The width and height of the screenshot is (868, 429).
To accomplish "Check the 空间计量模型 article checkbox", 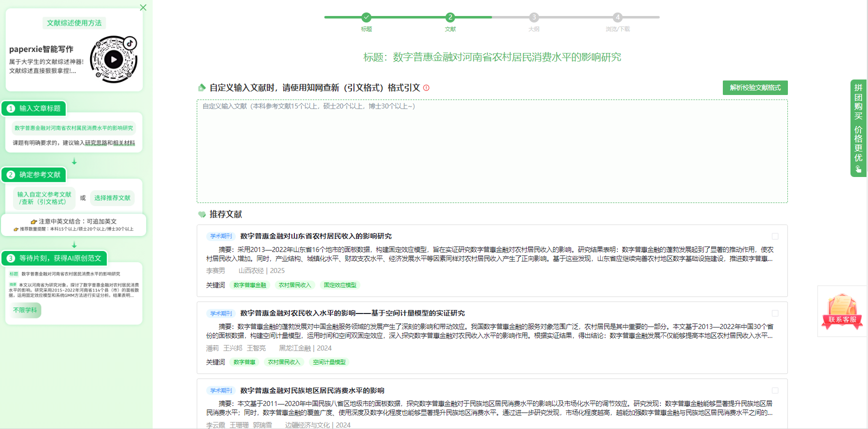I will [775, 313].
